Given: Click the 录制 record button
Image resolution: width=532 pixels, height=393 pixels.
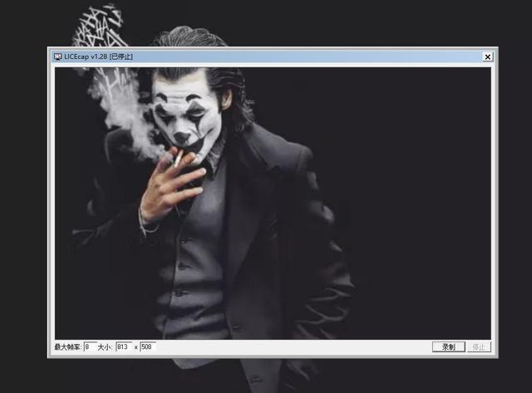Looking at the screenshot, I should 449,346.
